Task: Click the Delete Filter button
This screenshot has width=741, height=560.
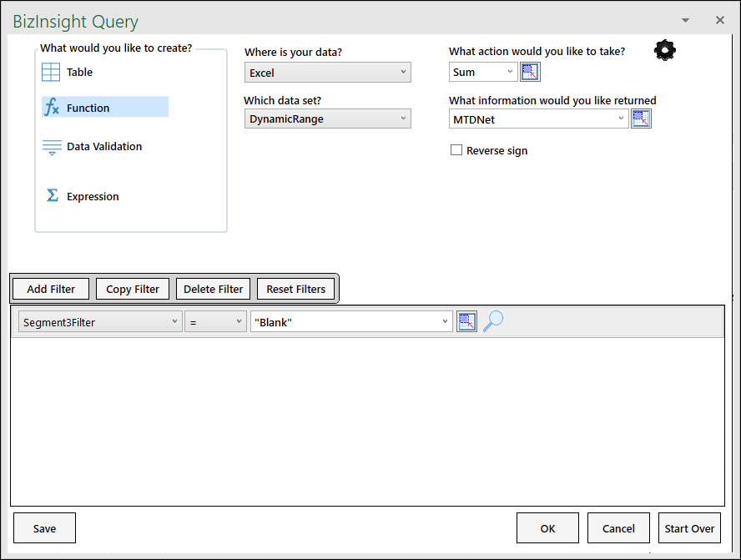Action: pos(213,289)
